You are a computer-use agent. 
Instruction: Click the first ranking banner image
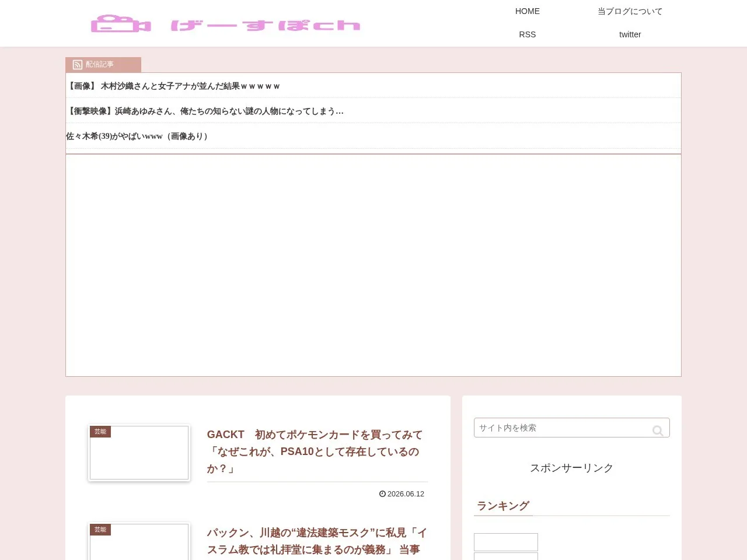coord(506,542)
